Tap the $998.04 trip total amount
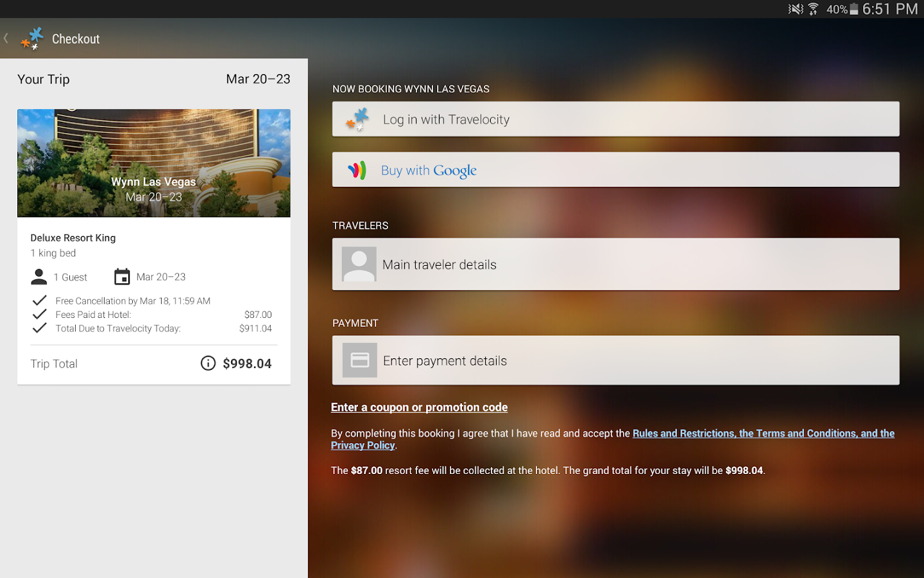The width and height of the screenshot is (924, 578). coord(247,363)
